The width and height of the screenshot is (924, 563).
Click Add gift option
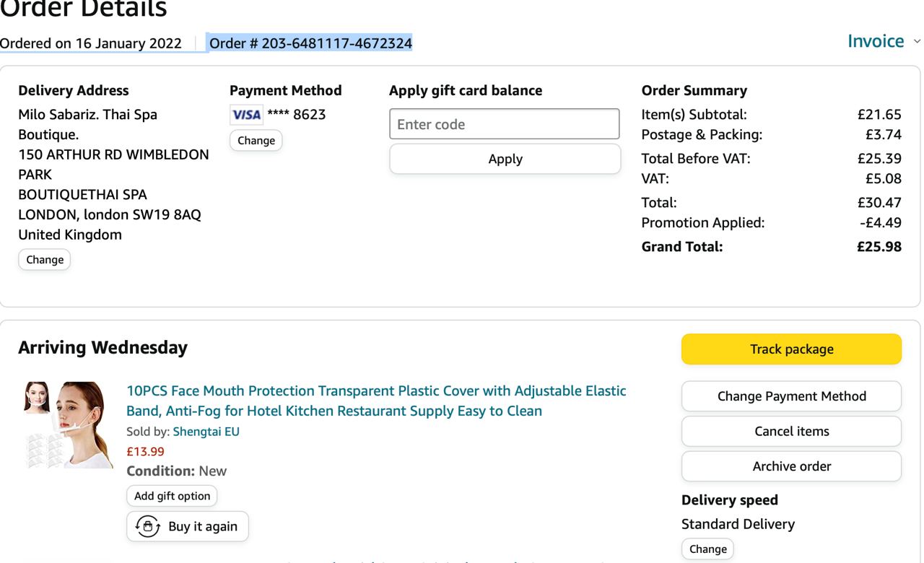click(172, 496)
